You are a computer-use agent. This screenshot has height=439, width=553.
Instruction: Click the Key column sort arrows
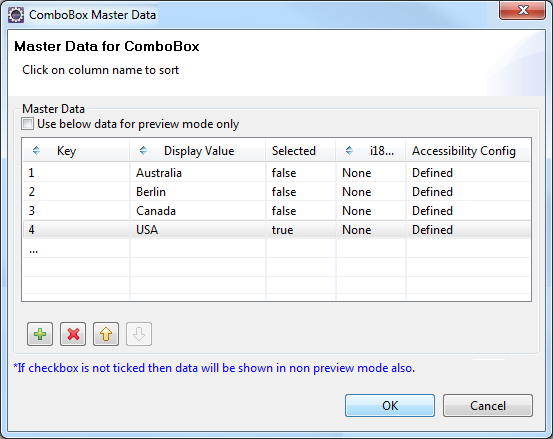coord(36,151)
